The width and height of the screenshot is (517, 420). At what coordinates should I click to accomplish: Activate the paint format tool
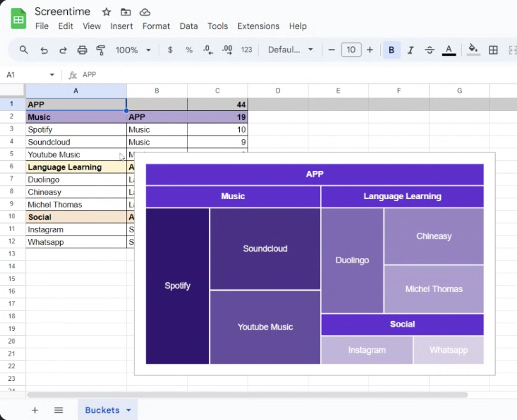(100, 50)
